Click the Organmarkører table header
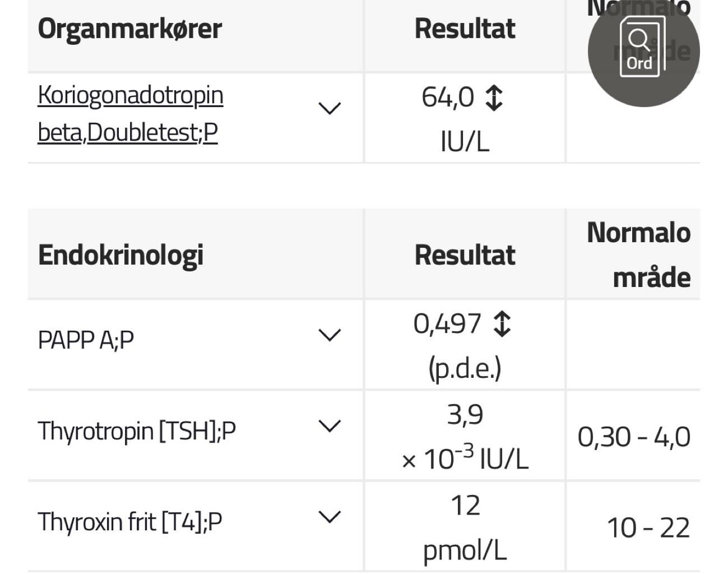This screenshot has height=574, width=728. 130,29
